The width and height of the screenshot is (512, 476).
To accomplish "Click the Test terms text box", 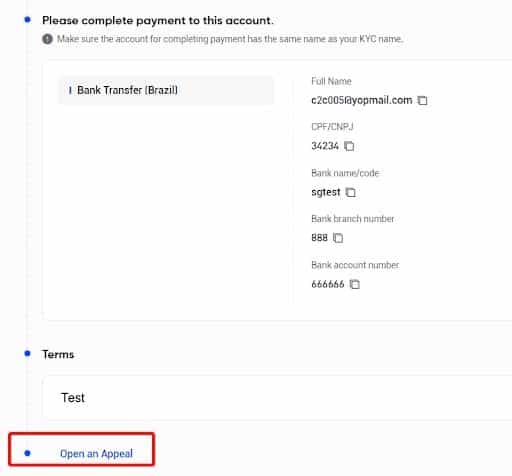I will pyautogui.click(x=277, y=397).
